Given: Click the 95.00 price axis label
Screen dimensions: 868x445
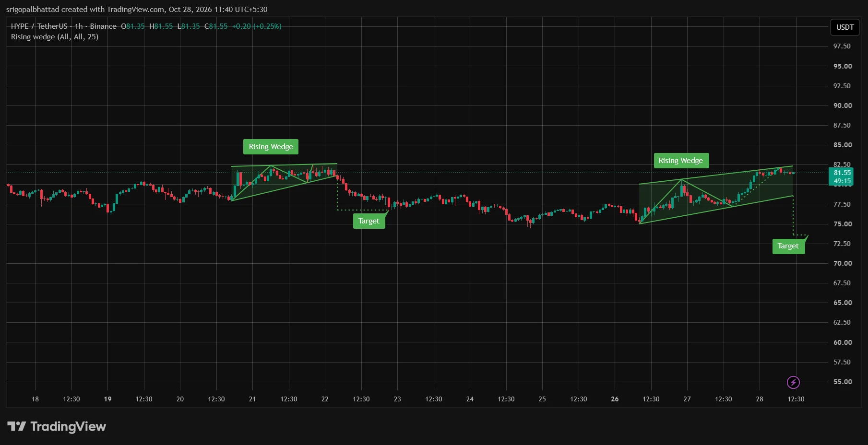Looking at the screenshot, I should pos(843,66).
